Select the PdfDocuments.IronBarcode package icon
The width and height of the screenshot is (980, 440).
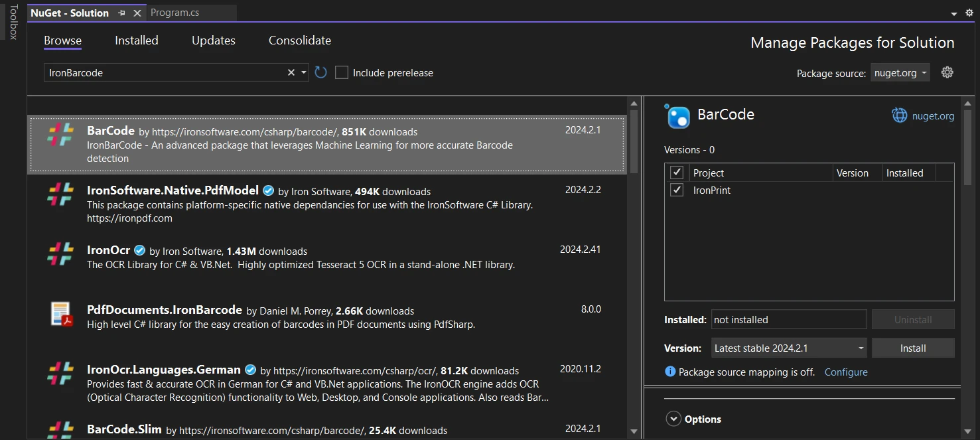tap(60, 314)
